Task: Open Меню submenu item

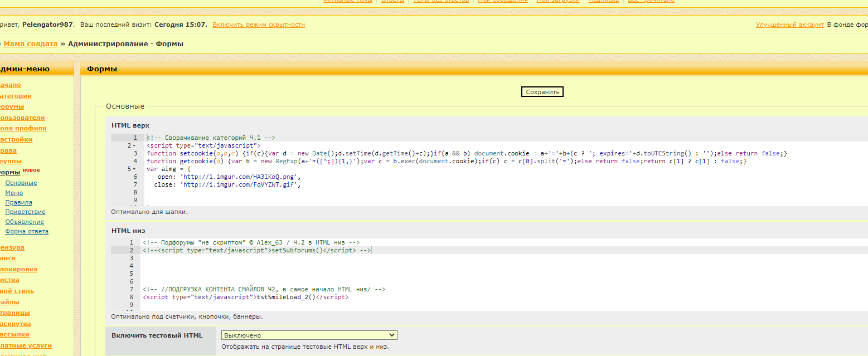Action: tap(14, 193)
